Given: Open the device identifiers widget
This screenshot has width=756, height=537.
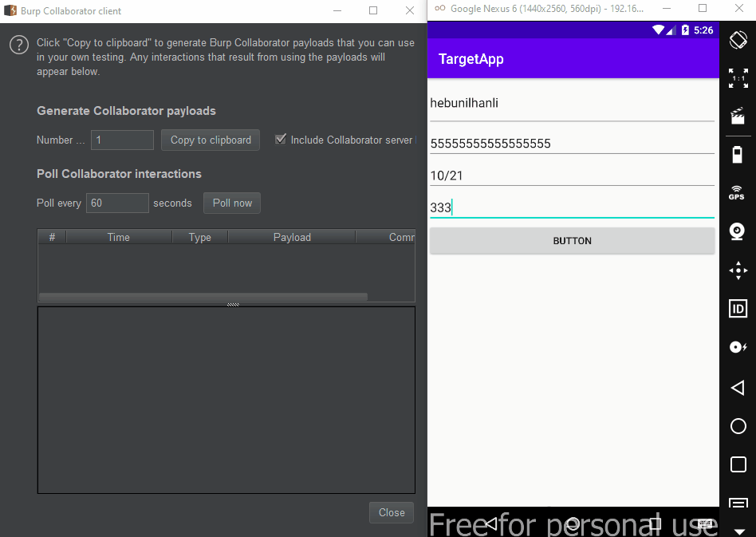Looking at the screenshot, I should [737, 308].
